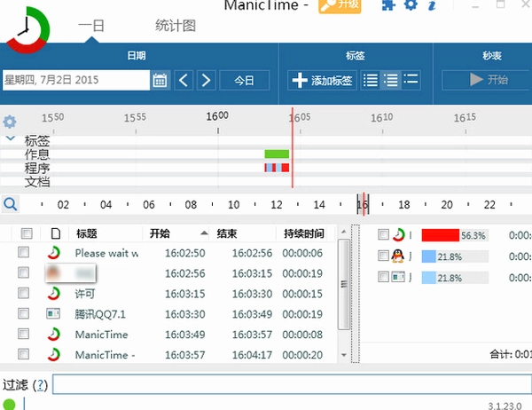The image size is (532, 410).
Task: Click scroll down arrow of activity list
Action: click(x=344, y=355)
